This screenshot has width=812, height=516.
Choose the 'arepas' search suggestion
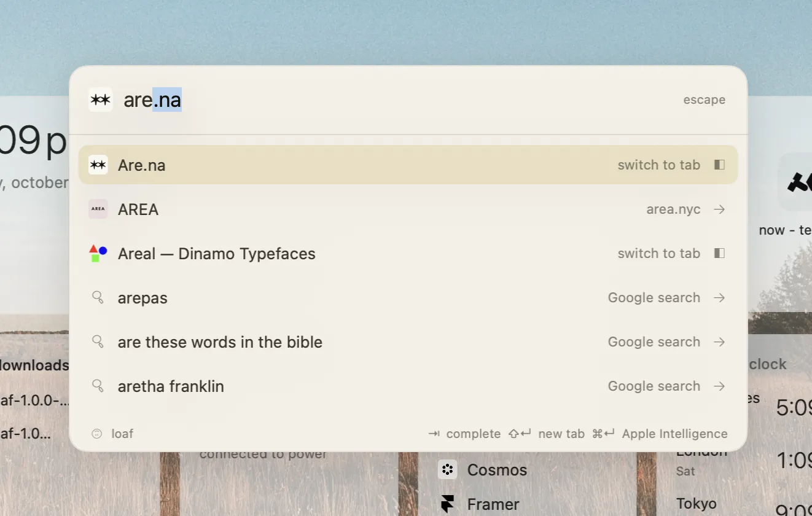click(408, 297)
